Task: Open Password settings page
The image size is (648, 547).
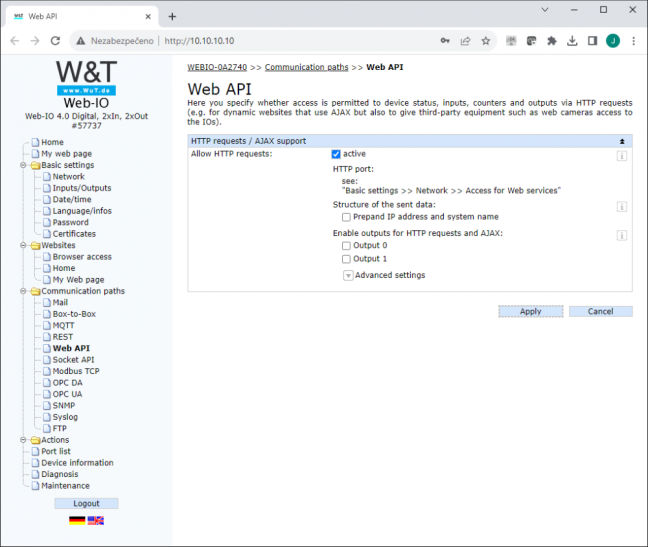Action: [70, 222]
